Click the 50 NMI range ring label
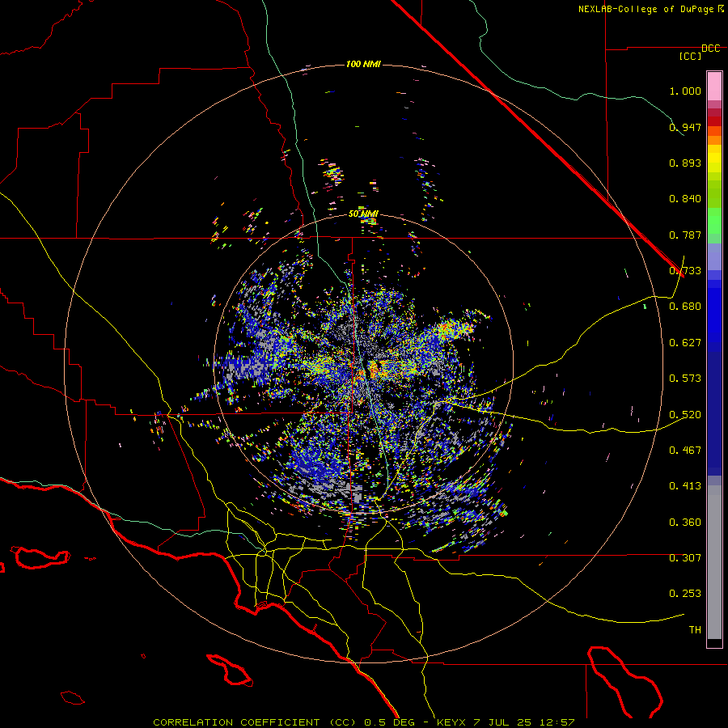728x728 pixels. (x=363, y=214)
